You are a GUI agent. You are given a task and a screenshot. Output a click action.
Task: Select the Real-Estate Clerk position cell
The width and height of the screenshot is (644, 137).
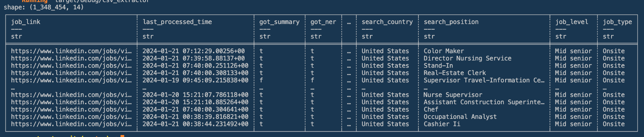pos(454,73)
